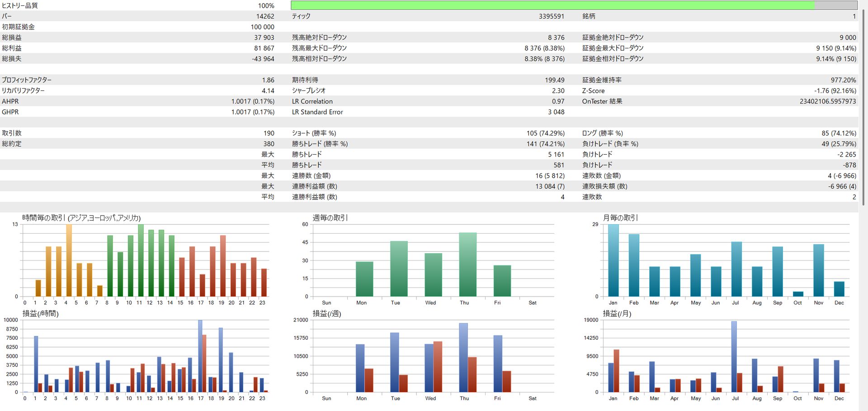Viewport: 868px width, 411px height.
Task: Select the 初期証拠金 value 100 000
Action: click(x=262, y=27)
